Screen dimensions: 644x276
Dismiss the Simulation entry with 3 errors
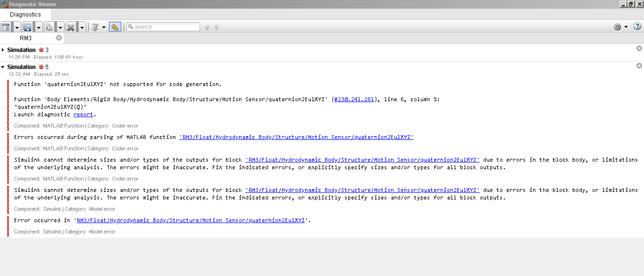(x=639, y=48)
